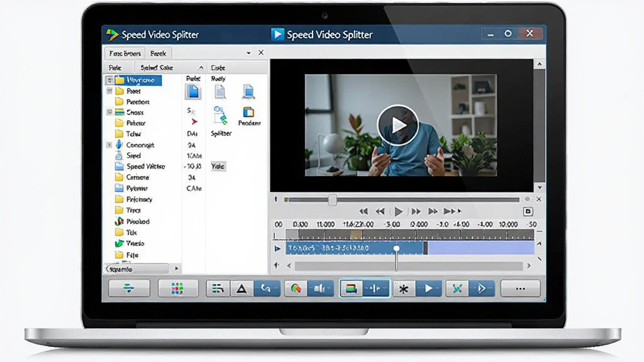The width and height of the screenshot is (644, 362).
Task: Click the light blue clip segment on track
Action: coord(481,248)
